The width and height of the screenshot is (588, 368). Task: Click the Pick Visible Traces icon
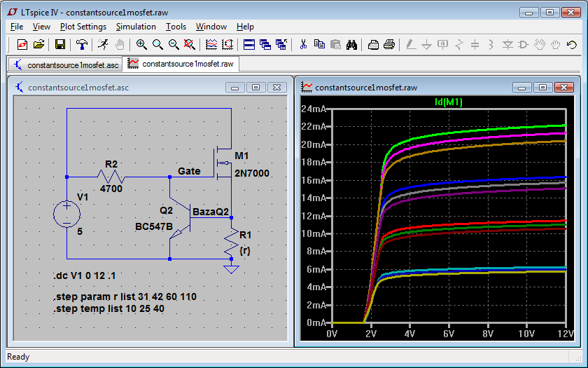click(x=211, y=45)
